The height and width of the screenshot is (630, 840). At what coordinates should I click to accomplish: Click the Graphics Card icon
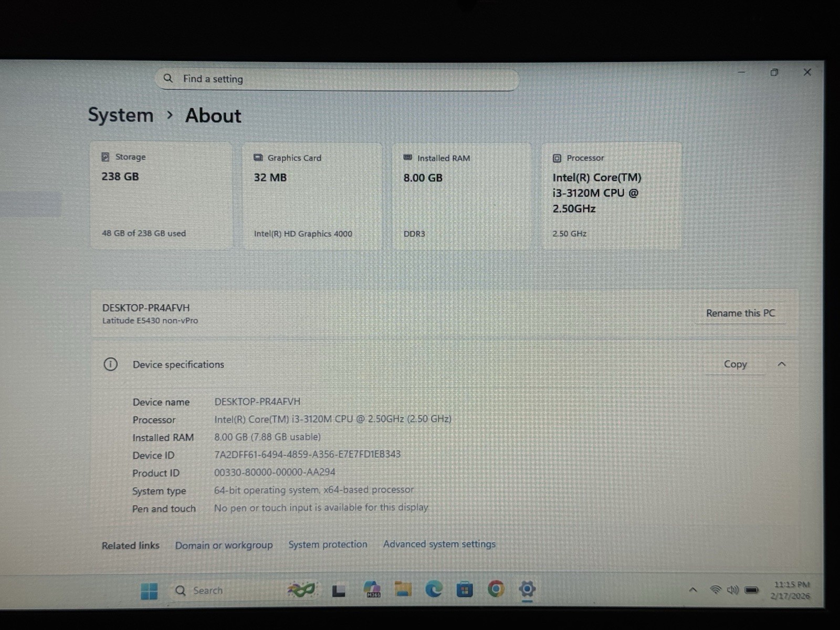coord(258,157)
